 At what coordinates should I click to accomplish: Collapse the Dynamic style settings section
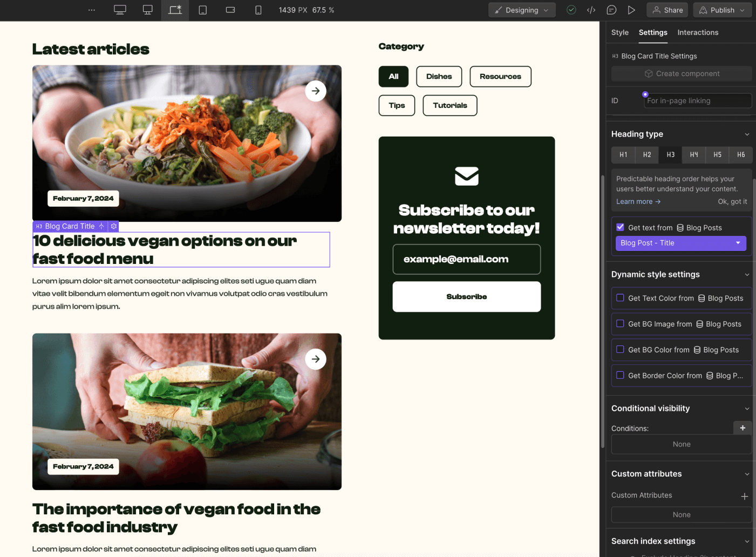pyautogui.click(x=747, y=275)
